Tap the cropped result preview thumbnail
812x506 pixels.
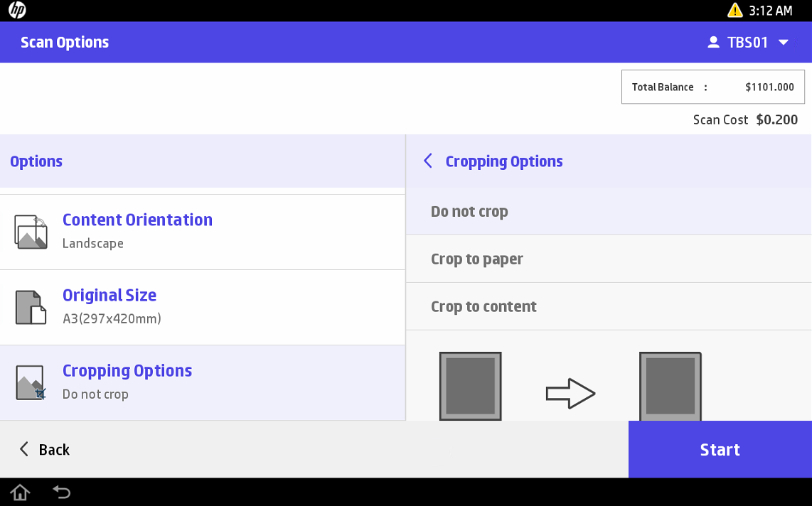click(x=670, y=386)
